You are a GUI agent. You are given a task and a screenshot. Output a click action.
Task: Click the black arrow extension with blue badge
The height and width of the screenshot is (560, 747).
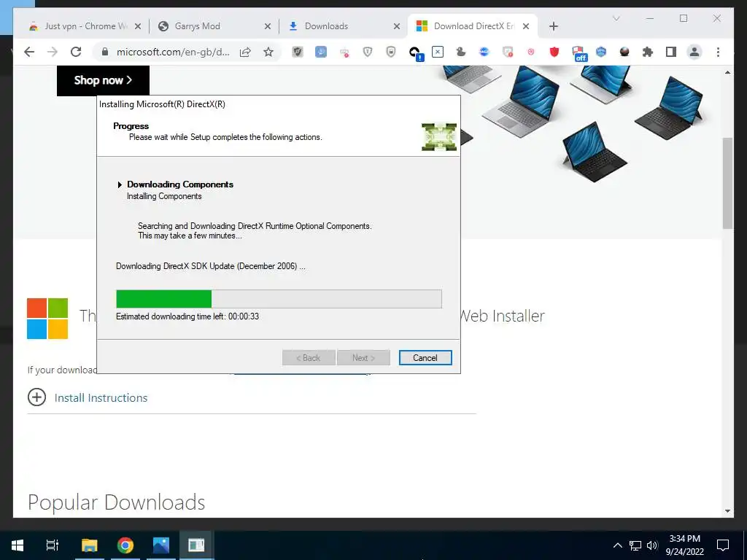point(415,52)
